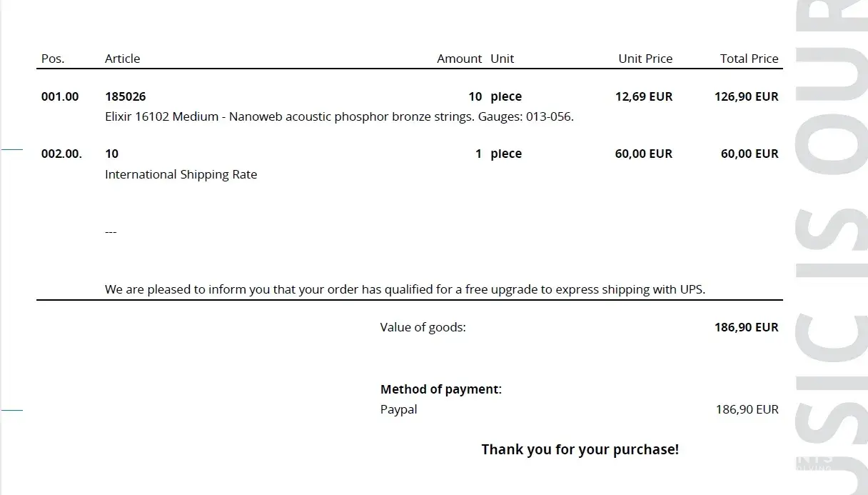Click the Paypal payment method text
This screenshot has width=868, height=495.
tap(398, 409)
